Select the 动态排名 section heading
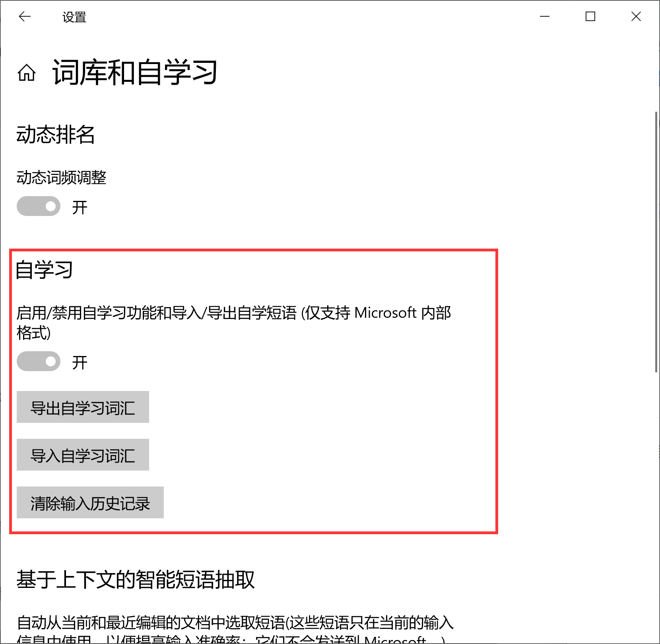 (56, 134)
